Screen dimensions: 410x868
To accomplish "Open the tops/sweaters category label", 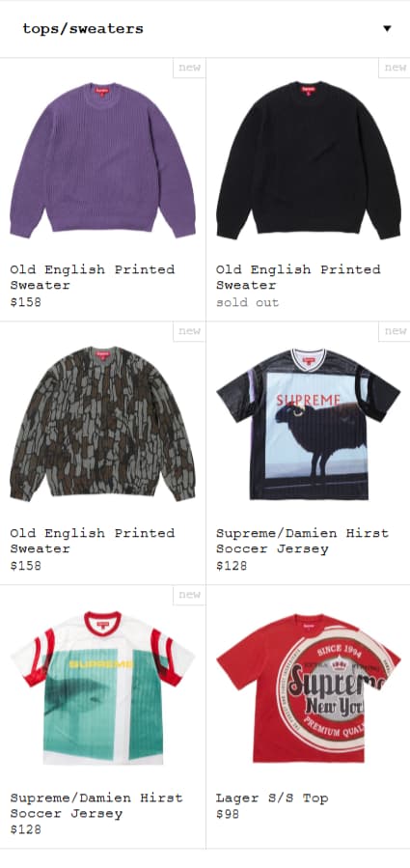I will tap(82, 29).
